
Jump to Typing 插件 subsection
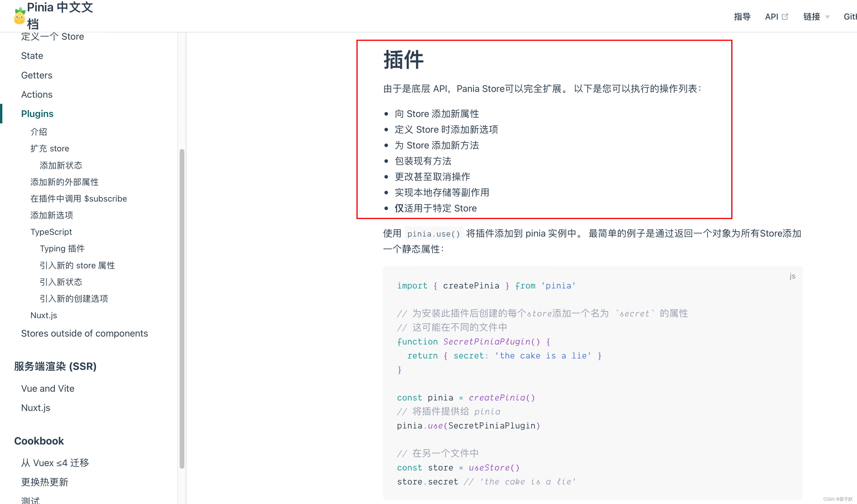coord(62,249)
